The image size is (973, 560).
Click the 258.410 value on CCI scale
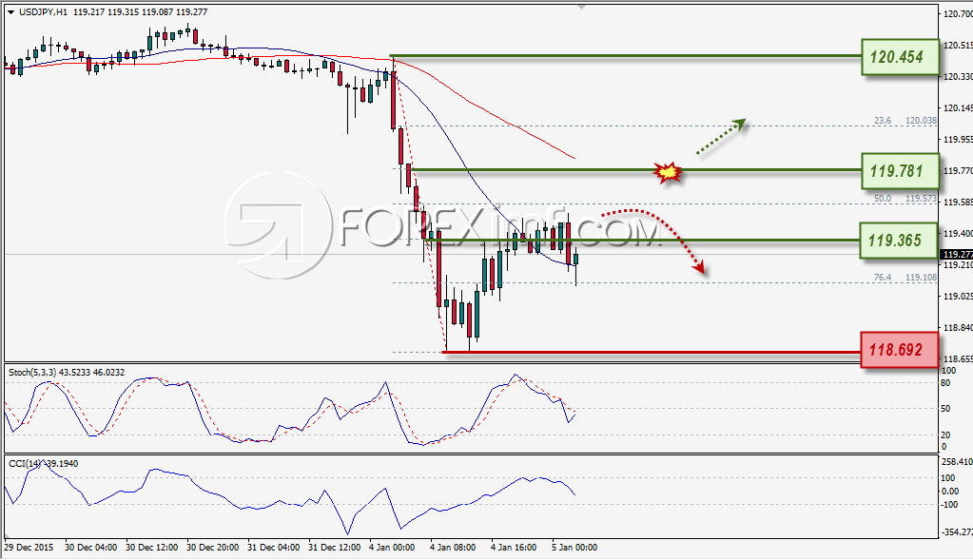(957, 461)
